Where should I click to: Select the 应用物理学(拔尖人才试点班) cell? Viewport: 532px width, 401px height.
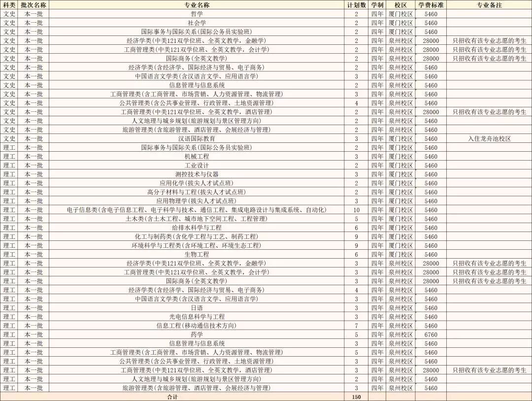197,201
